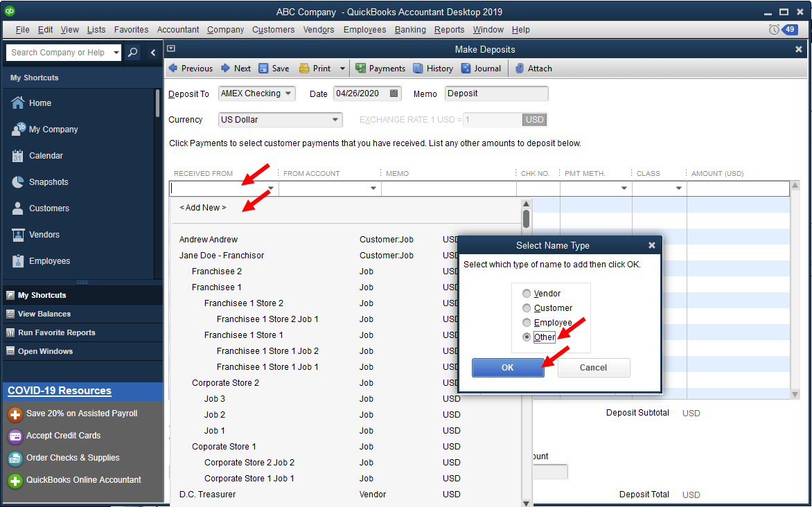Open the Payments toolbar icon
Screen dimensions: 812x507
tap(360, 69)
